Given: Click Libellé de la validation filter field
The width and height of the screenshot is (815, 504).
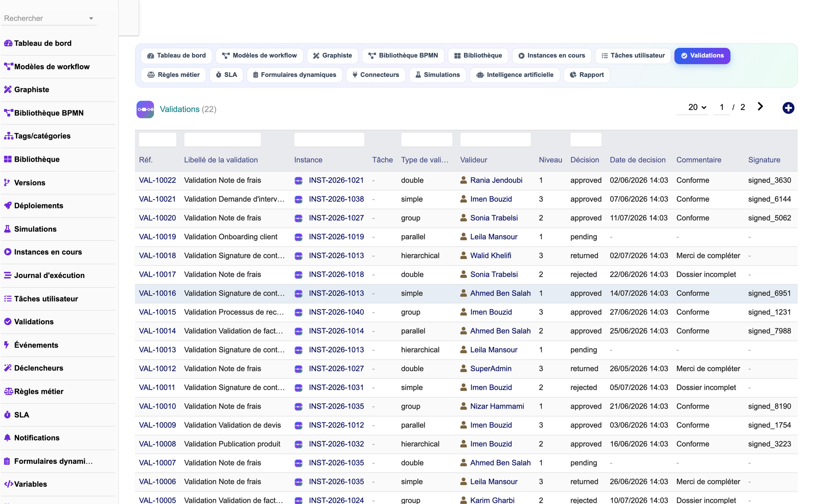Looking at the screenshot, I should (x=222, y=140).
